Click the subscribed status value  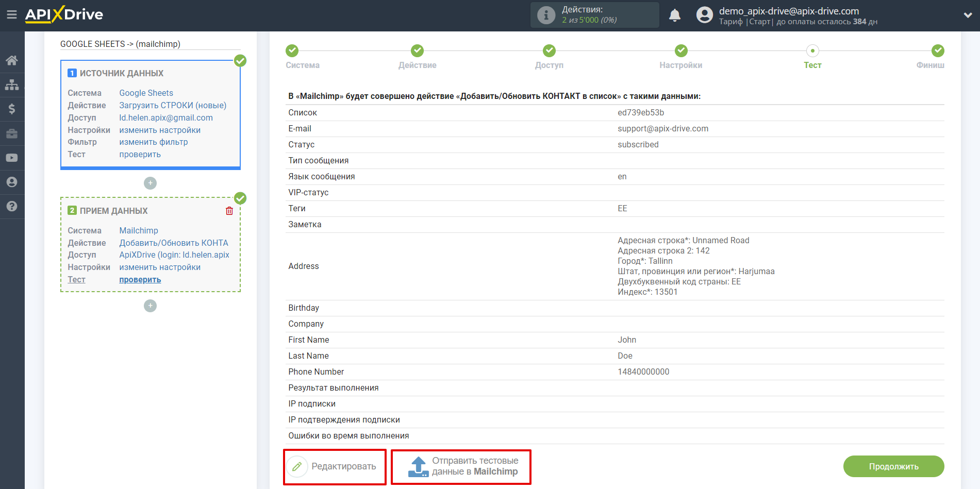pos(638,144)
